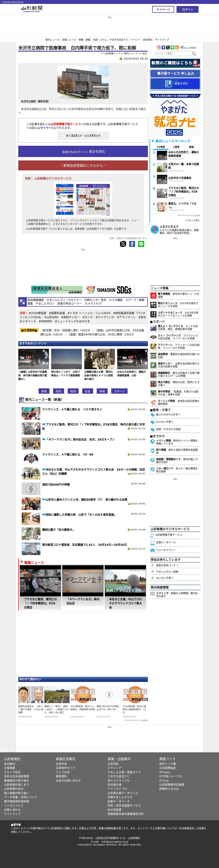Click the Wyverns logo beside Go! ワイヴァンズ
Viewport: 219px width, 868px height.
click(x=153, y=337)
